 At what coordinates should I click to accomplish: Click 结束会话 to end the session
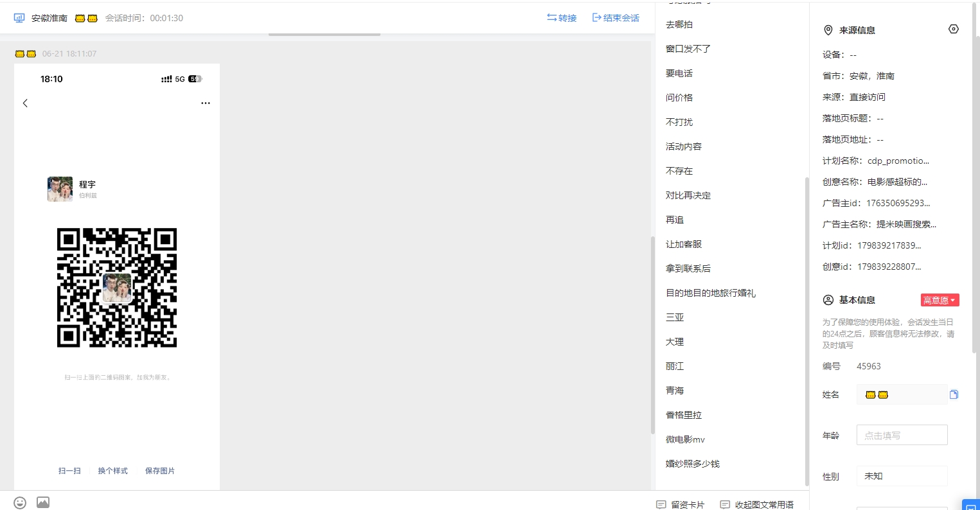616,18
